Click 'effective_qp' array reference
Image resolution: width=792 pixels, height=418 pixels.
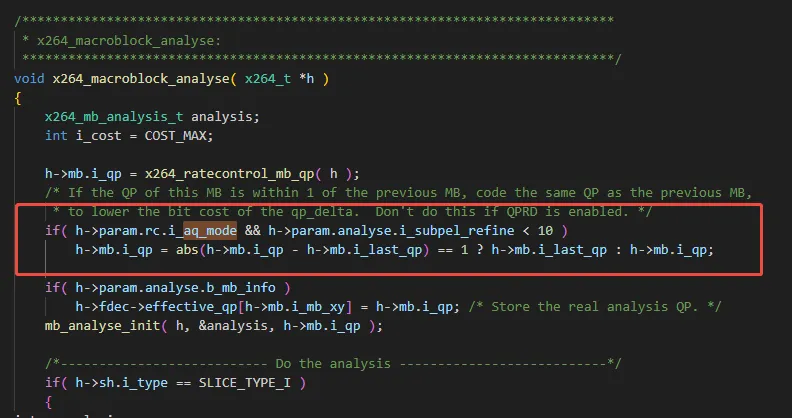coord(191,307)
